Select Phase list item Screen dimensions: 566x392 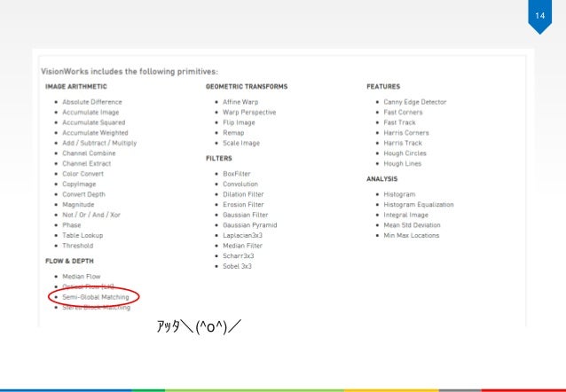72,225
